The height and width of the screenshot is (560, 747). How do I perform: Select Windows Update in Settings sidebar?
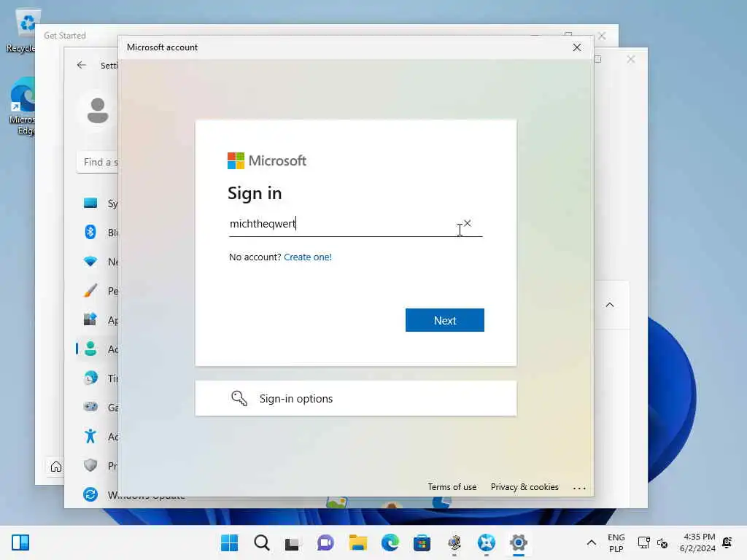pyautogui.click(x=97, y=494)
